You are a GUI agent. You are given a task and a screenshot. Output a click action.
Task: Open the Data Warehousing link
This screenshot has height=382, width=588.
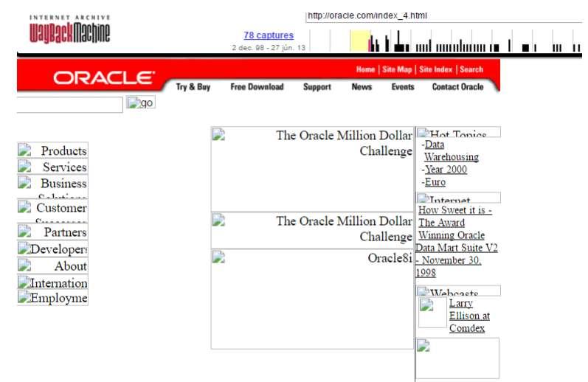[451, 150]
